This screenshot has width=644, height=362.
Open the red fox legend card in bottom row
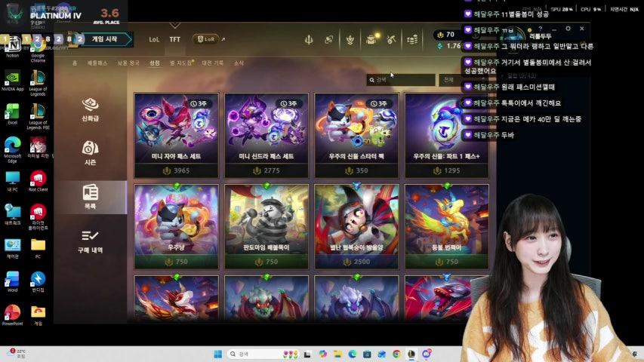coord(176,299)
